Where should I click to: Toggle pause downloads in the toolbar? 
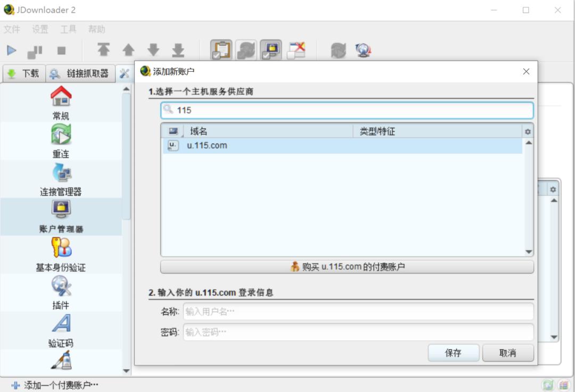click(36, 50)
